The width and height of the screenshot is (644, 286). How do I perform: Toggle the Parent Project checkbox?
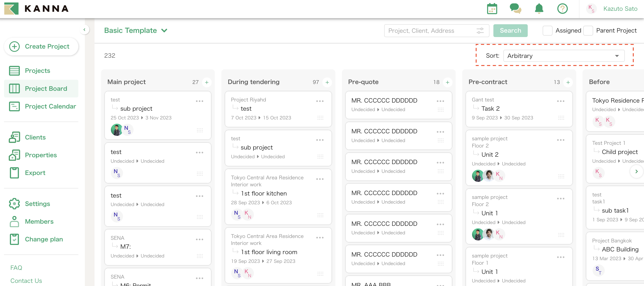click(x=588, y=31)
